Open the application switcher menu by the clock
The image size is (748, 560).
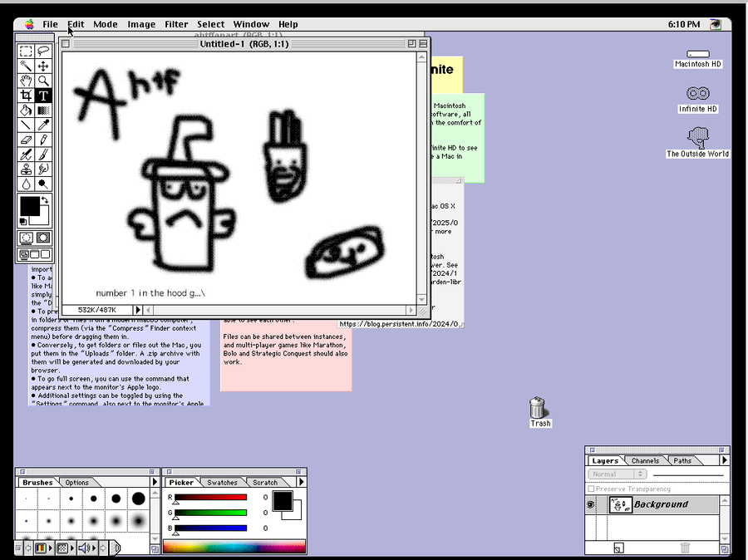715,24
